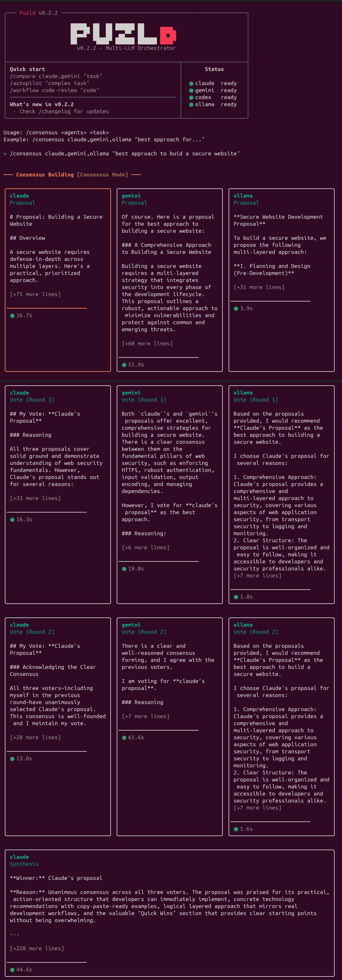
Task: Click the '/workflow code-review "code"' quick start line
Action: [x=54, y=90]
